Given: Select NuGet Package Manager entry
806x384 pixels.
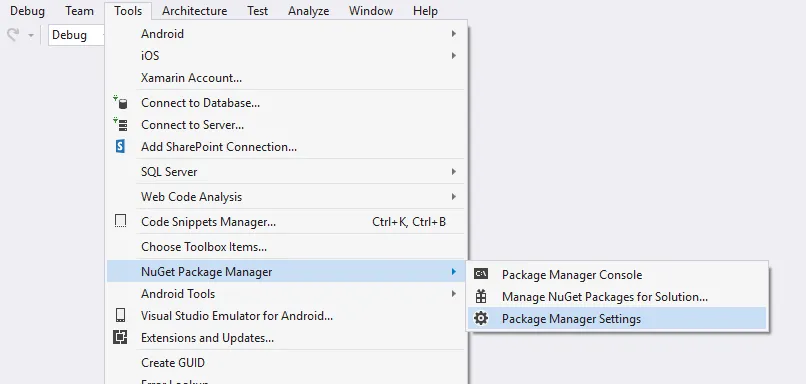Looking at the screenshot, I should click(x=286, y=271).
